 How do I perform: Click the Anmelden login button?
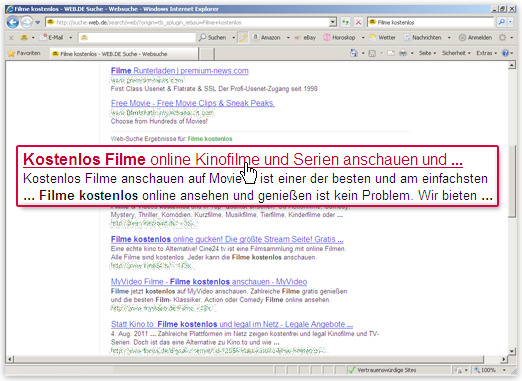point(475,38)
